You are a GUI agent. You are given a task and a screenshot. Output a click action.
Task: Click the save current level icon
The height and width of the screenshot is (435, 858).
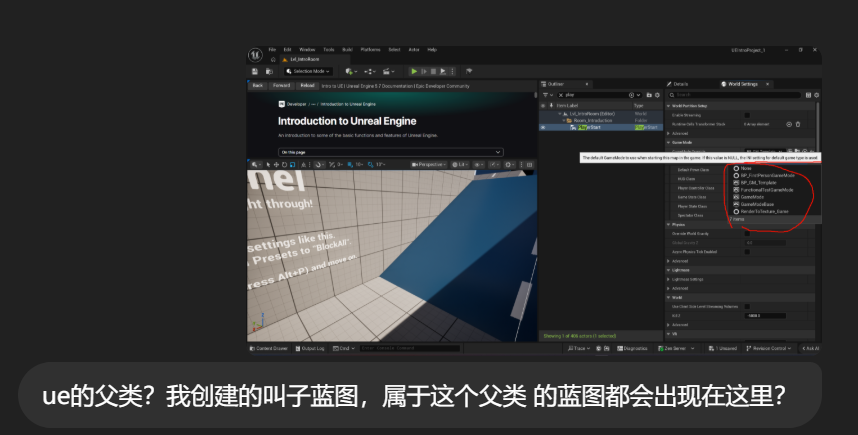tap(254, 71)
